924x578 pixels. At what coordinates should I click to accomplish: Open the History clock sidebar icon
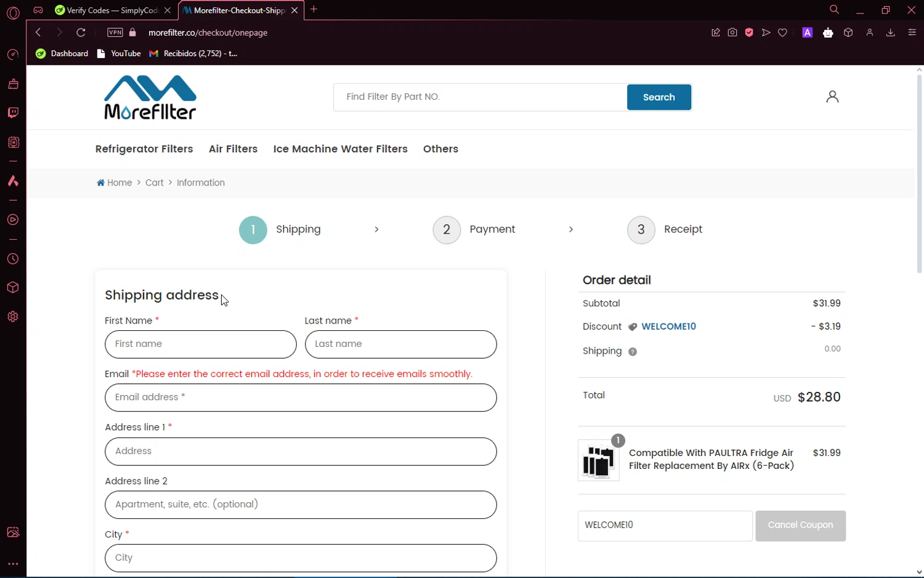click(13, 259)
